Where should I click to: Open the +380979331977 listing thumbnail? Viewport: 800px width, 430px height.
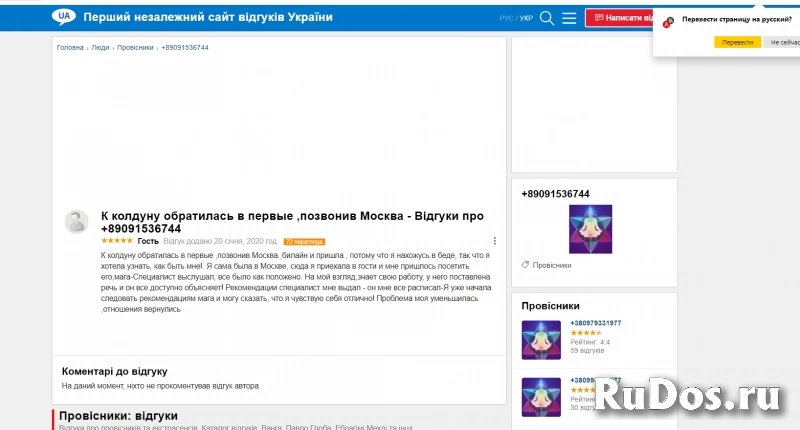541,340
